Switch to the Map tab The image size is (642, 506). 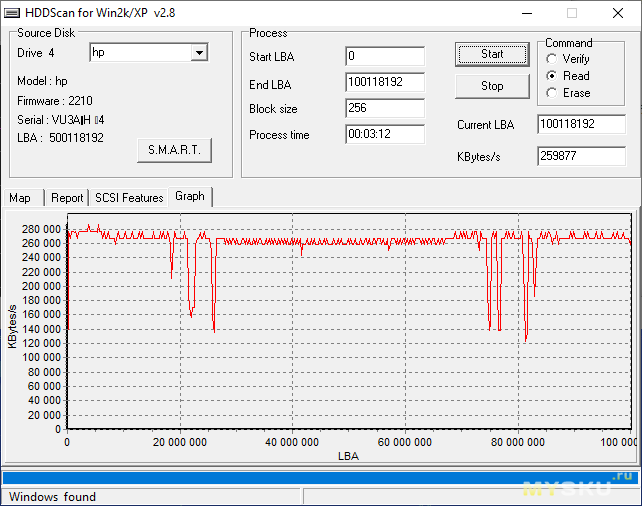pyautogui.click(x=20, y=198)
